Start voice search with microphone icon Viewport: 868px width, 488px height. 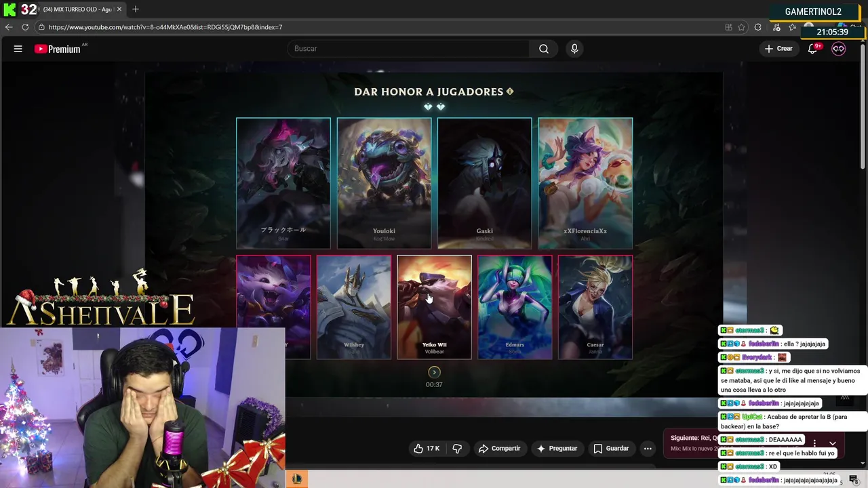pos(574,49)
